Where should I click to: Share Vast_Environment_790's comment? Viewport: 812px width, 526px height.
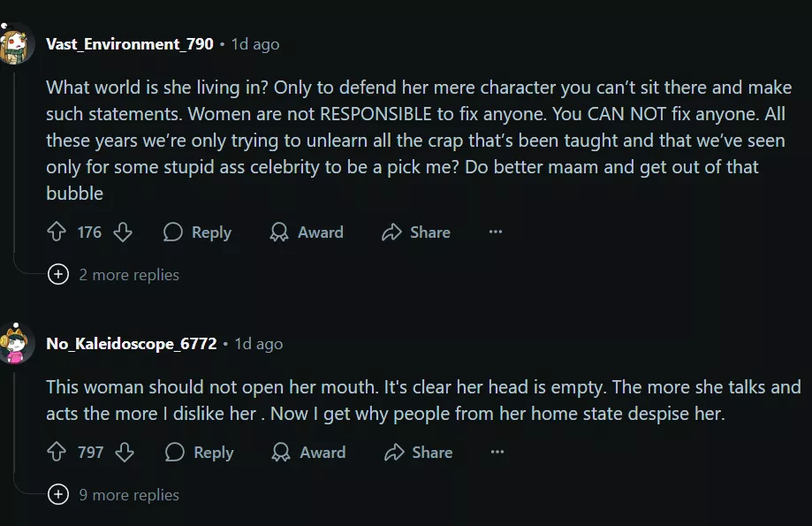coord(416,233)
